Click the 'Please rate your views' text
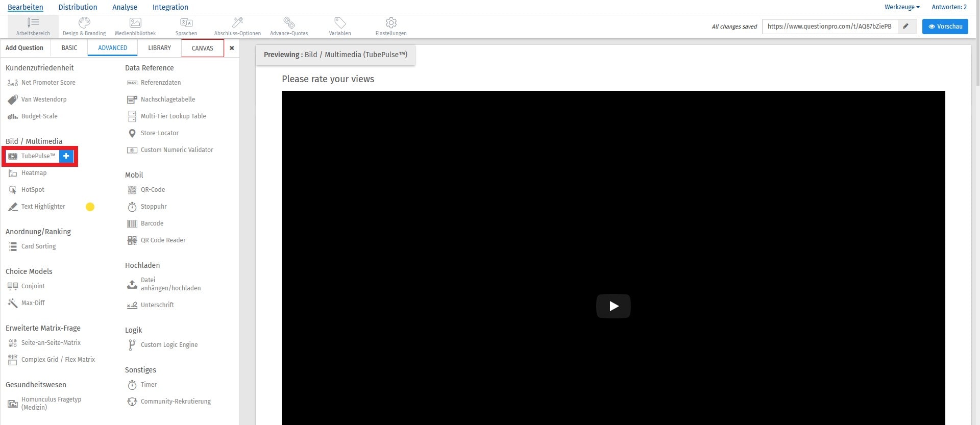980x425 pixels. point(328,79)
